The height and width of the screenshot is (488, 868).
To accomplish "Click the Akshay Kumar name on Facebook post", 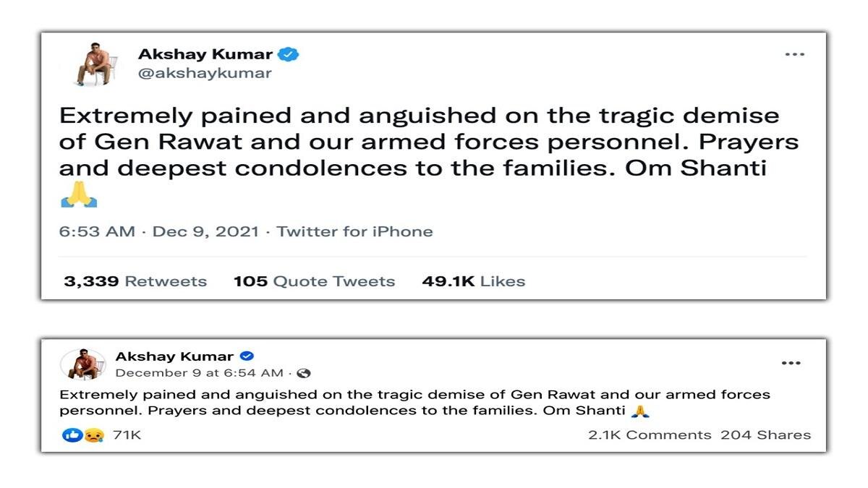I will [174, 356].
